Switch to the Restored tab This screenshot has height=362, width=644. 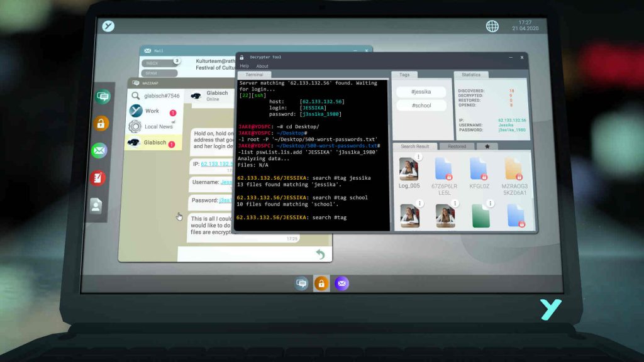(457, 146)
